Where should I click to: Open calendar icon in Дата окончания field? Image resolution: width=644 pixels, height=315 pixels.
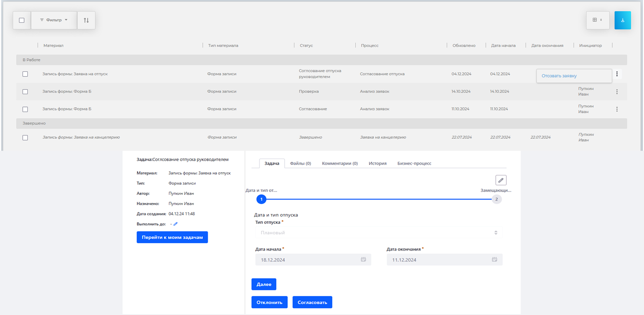[494, 259]
